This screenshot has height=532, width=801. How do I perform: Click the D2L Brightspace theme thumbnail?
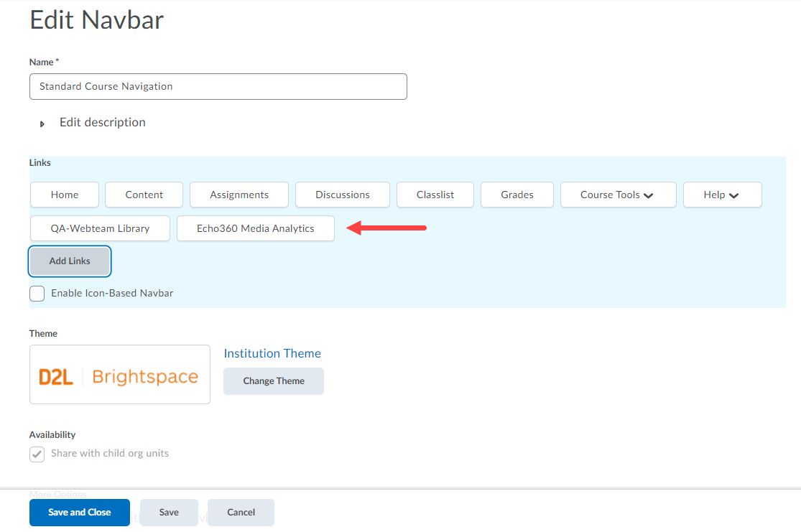click(x=119, y=375)
